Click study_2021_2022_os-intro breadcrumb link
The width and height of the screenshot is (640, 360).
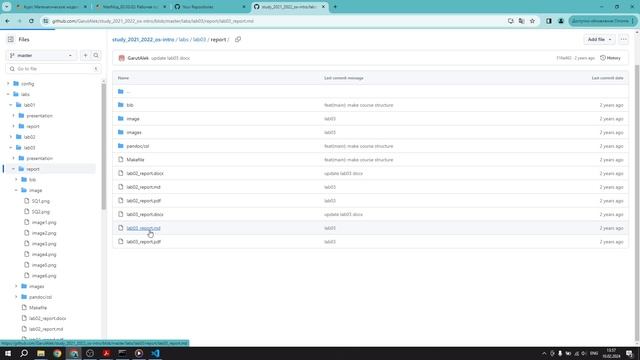point(143,40)
